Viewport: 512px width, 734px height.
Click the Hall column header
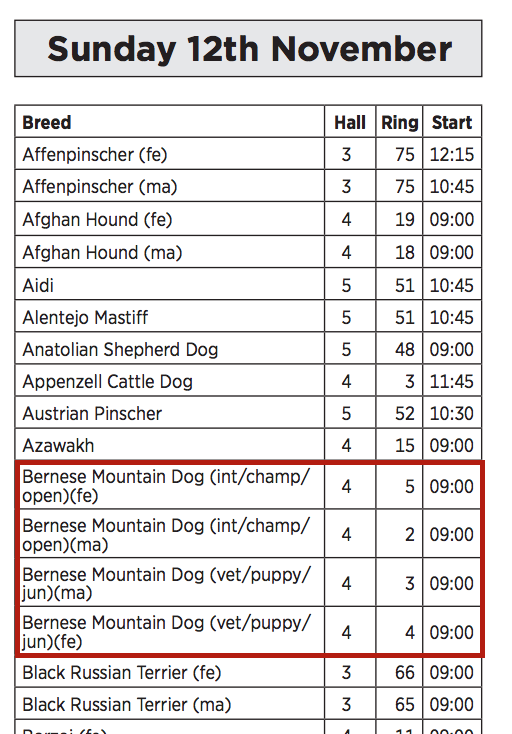point(350,122)
